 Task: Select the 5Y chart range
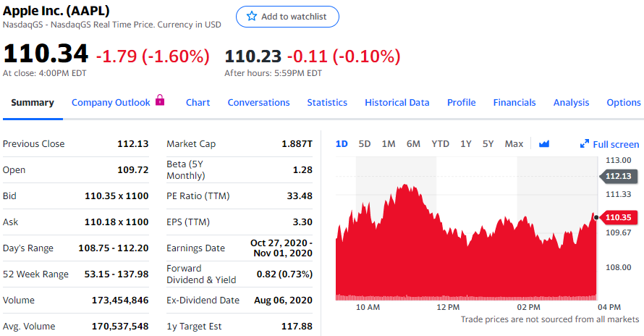coord(488,143)
